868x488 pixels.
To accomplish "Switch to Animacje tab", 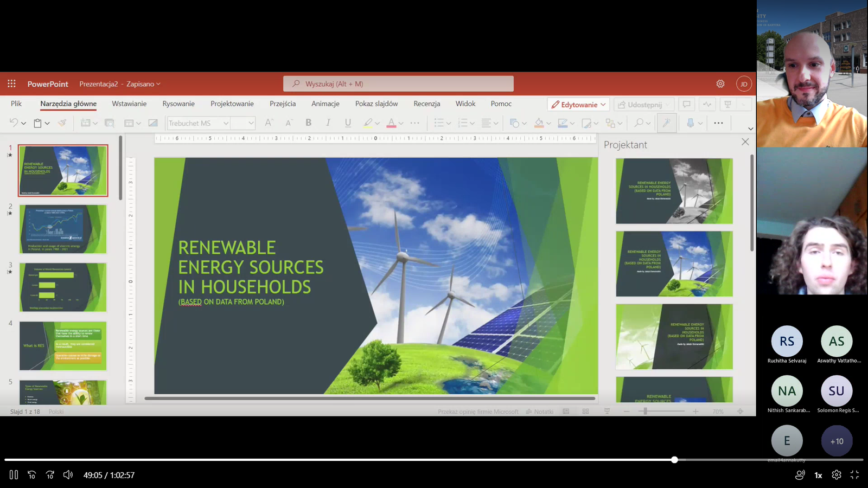I will (x=325, y=104).
